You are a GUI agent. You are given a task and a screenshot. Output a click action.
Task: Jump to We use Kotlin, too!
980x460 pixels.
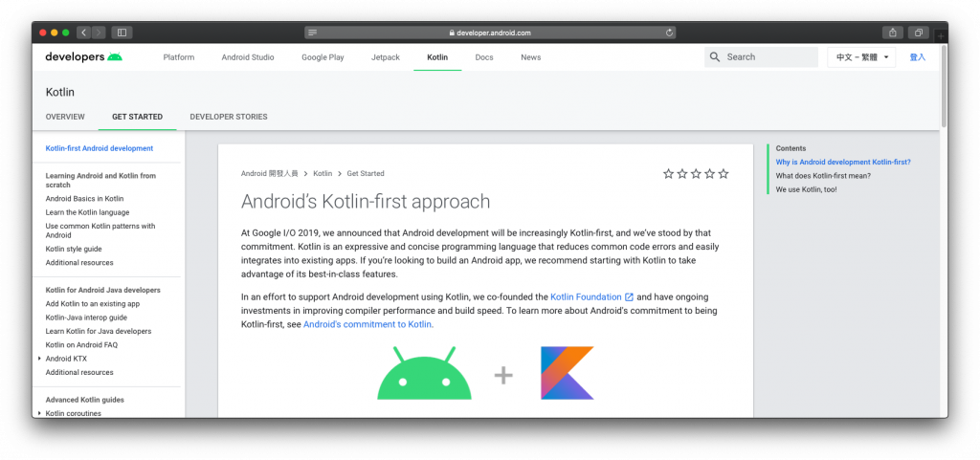coord(806,189)
